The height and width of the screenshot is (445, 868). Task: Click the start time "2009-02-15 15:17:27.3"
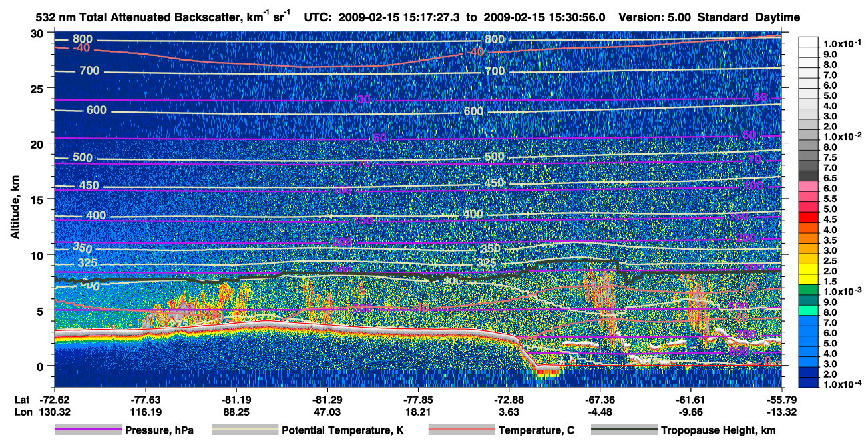coord(400,17)
